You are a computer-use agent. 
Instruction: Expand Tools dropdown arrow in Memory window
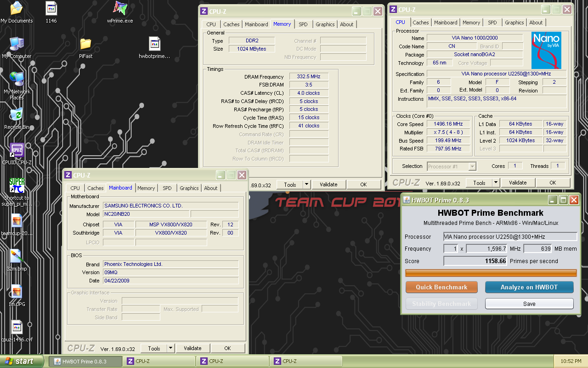307,184
